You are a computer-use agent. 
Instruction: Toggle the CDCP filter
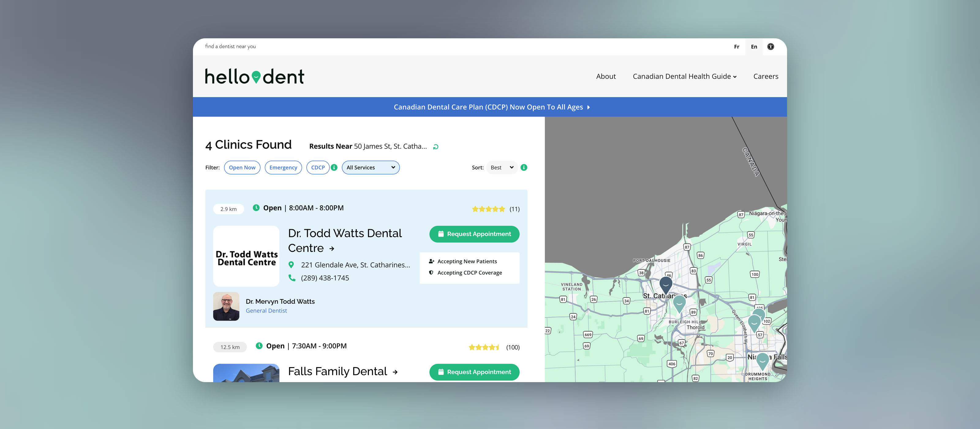coord(318,168)
